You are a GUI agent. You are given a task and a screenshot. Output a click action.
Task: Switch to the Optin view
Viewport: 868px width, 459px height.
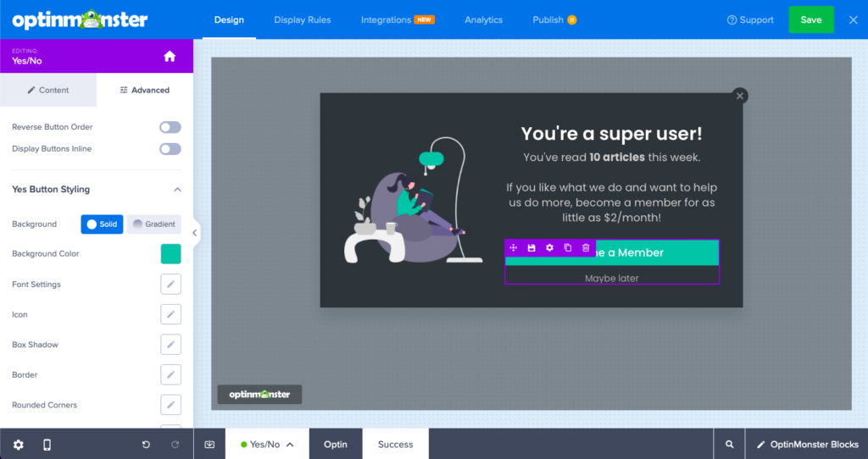click(x=336, y=444)
